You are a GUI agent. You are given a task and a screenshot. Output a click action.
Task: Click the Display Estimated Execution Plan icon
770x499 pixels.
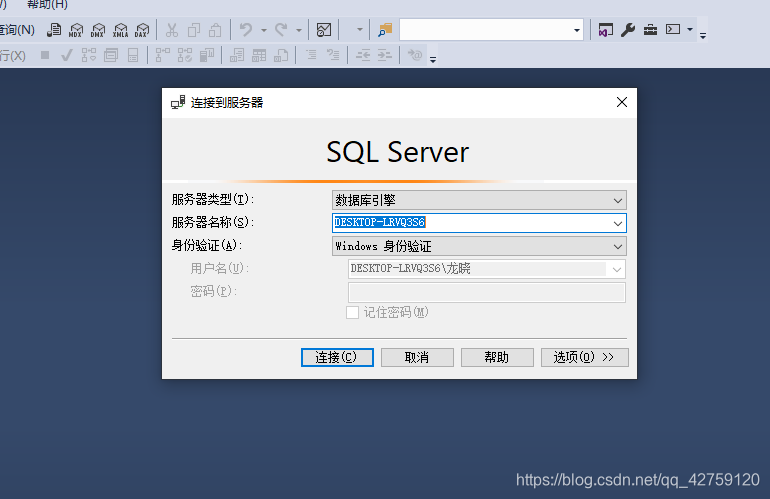[89, 55]
